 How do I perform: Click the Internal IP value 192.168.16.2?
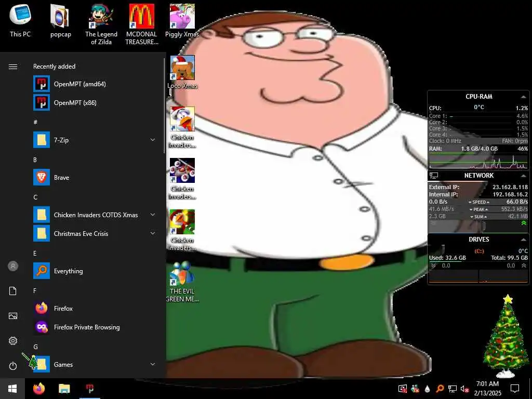(x=510, y=194)
